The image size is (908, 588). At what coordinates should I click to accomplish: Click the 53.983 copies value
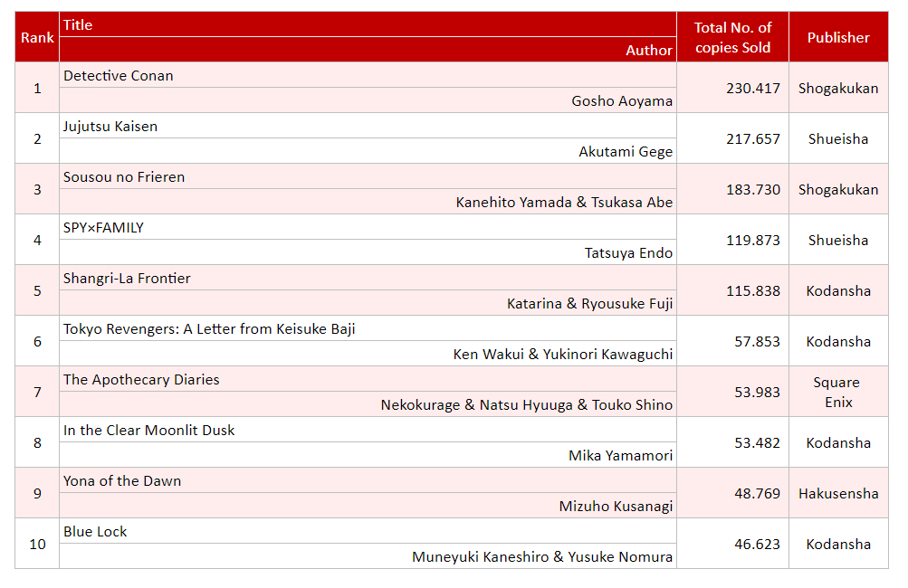[757, 392]
